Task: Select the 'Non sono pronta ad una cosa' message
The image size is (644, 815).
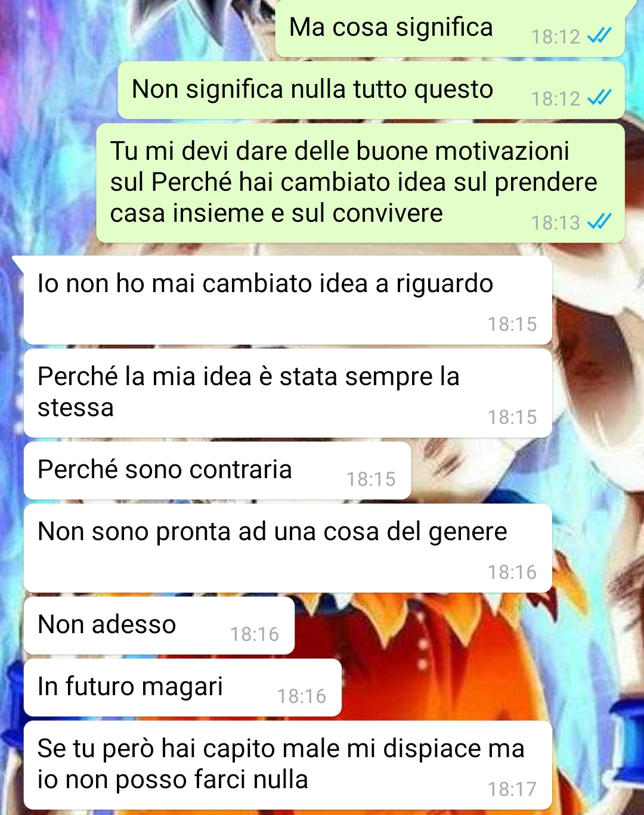Action: [287, 547]
